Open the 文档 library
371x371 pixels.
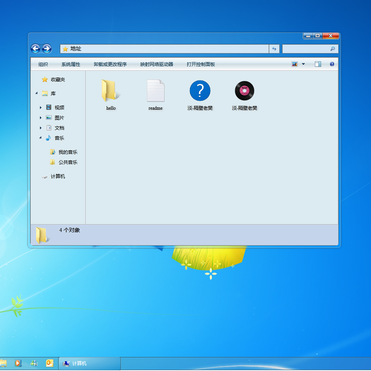coord(55,128)
